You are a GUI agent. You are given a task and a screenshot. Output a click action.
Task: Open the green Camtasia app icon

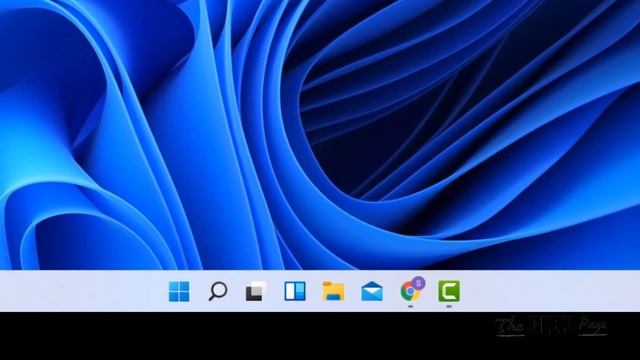(x=449, y=291)
